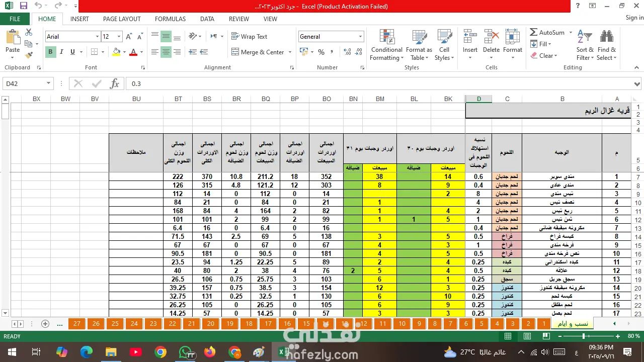
Task: Toggle Bold formatting
Action: click(x=50, y=52)
